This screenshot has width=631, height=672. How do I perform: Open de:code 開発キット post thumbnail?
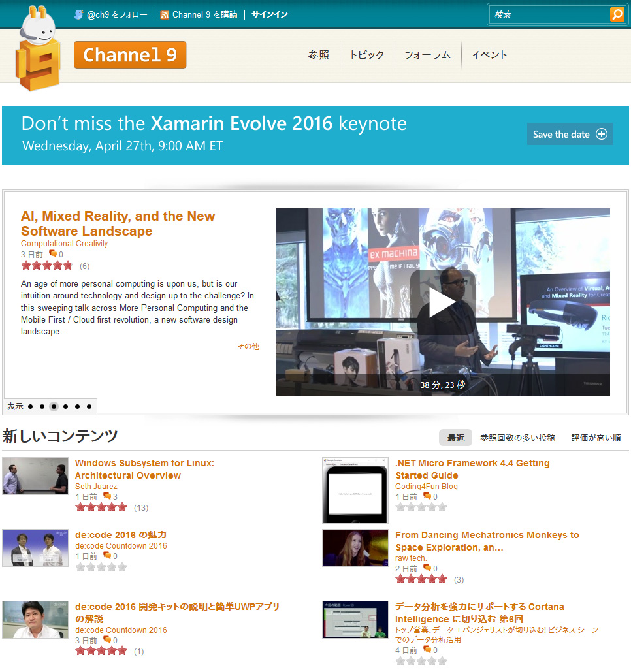[x=35, y=620]
